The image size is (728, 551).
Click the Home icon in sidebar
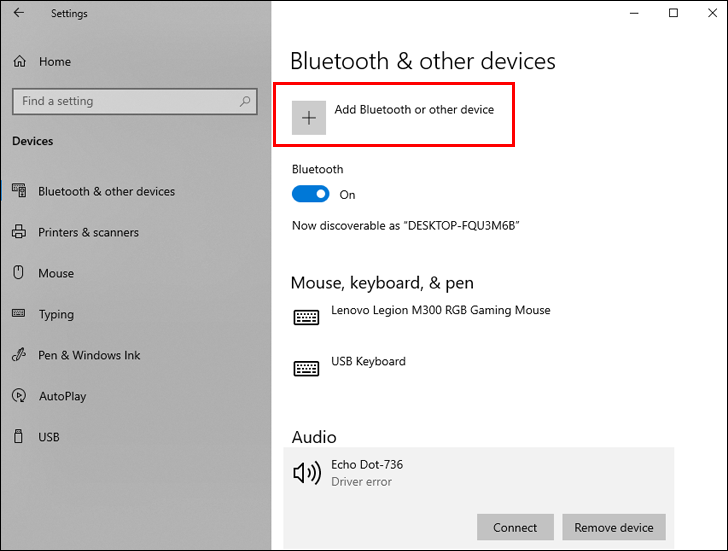19,62
